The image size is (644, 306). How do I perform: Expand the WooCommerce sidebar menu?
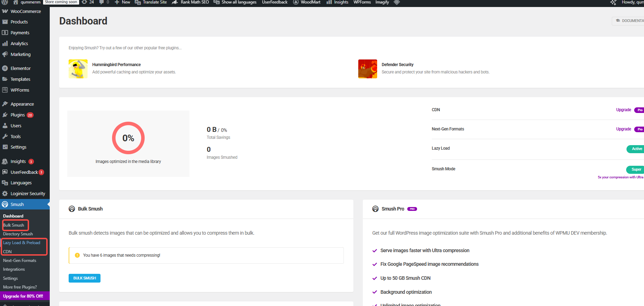[25, 12]
